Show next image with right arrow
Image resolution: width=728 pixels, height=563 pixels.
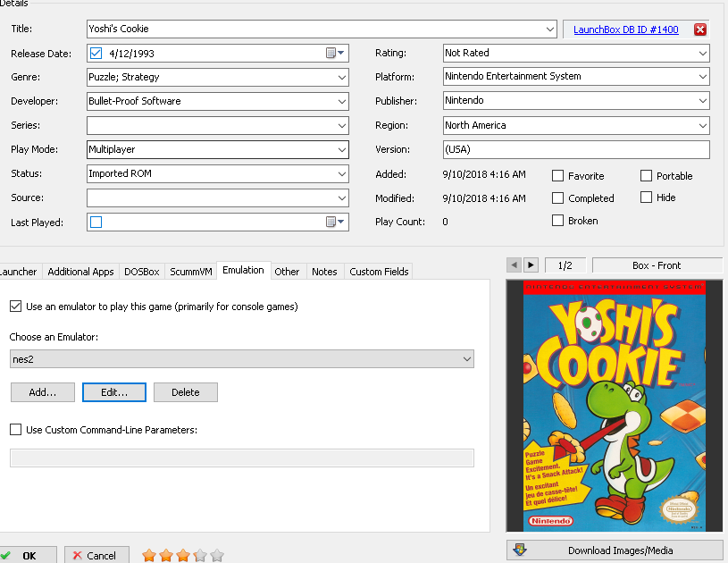pyautogui.click(x=531, y=265)
